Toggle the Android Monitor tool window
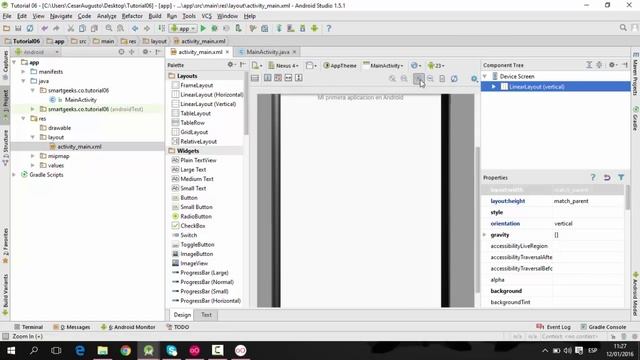640x360 pixels. point(128,327)
